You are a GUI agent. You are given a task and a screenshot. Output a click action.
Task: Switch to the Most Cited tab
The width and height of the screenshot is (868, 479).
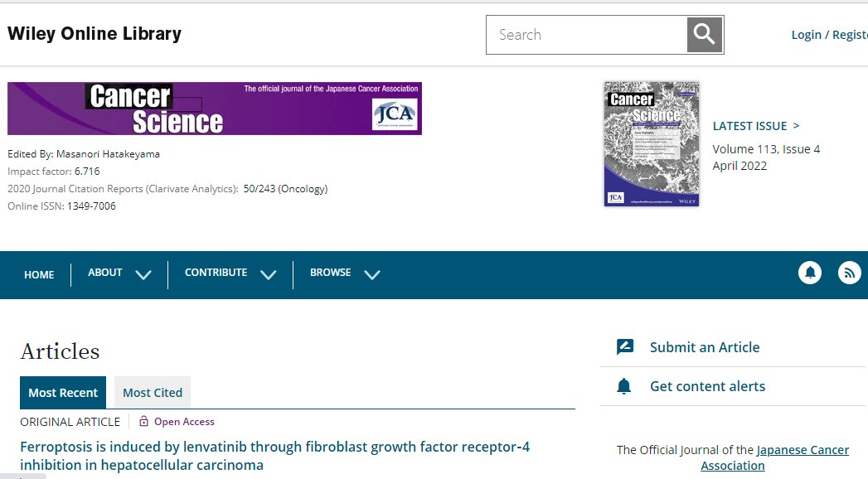153,393
